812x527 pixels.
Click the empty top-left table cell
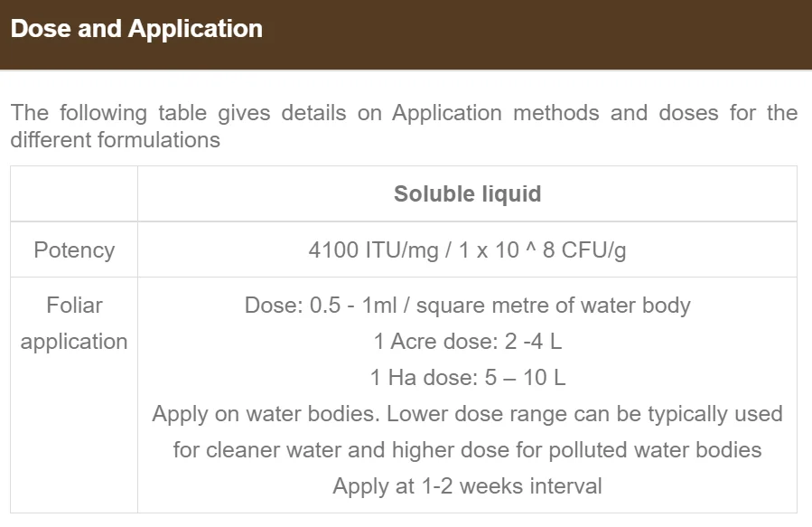coord(74,194)
